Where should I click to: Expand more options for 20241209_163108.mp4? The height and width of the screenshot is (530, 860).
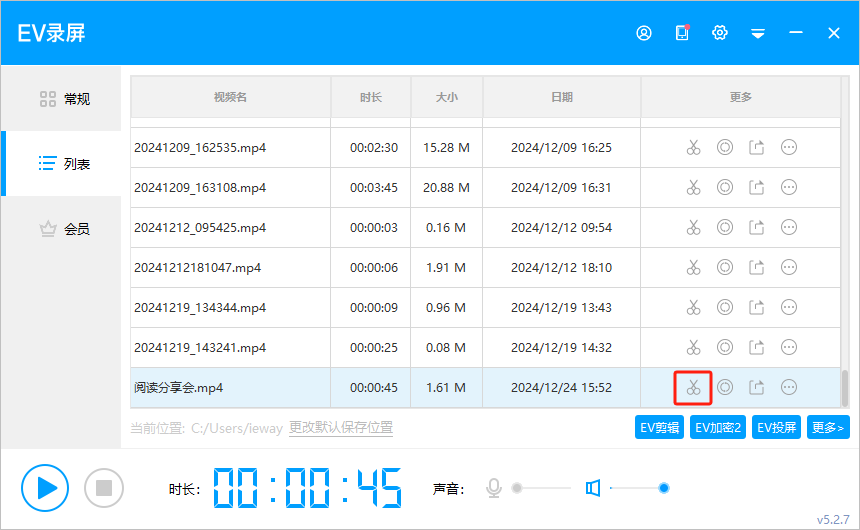click(x=789, y=187)
